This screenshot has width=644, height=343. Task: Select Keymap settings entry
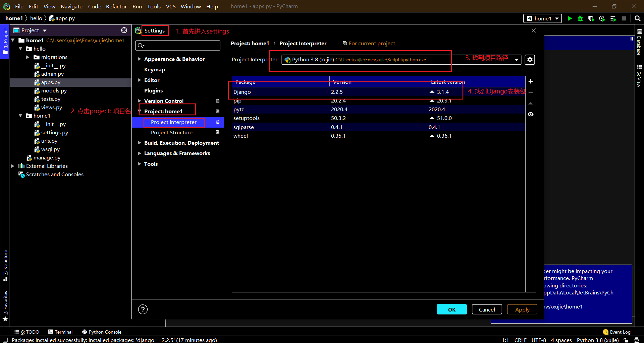154,70
